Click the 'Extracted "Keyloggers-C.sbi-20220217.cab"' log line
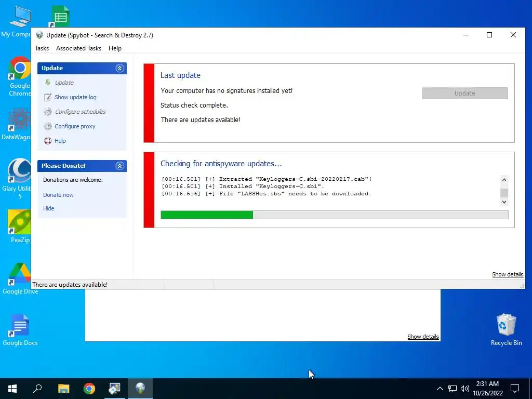532x399 pixels. pyautogui.click(x=267, y=179)
